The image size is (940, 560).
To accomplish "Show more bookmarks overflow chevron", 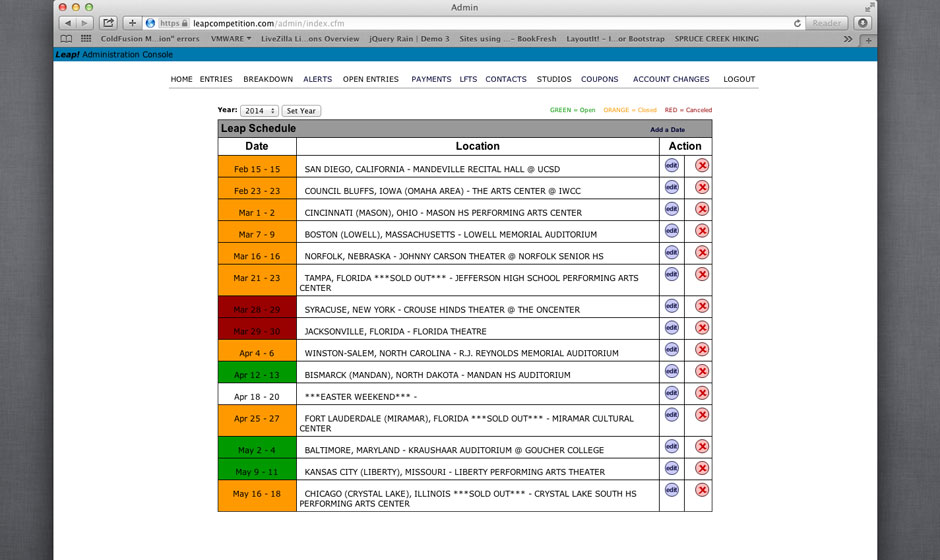I will (x=848, y=39).
